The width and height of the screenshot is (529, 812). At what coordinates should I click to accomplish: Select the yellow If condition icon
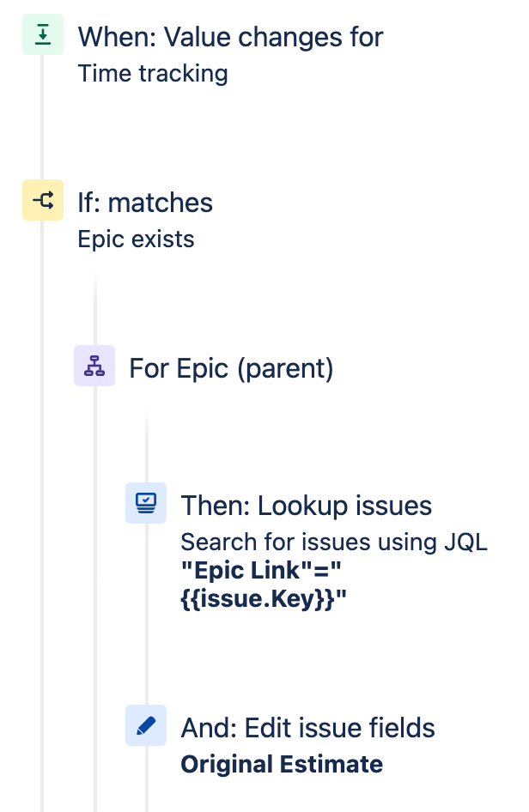pos(42,200)
